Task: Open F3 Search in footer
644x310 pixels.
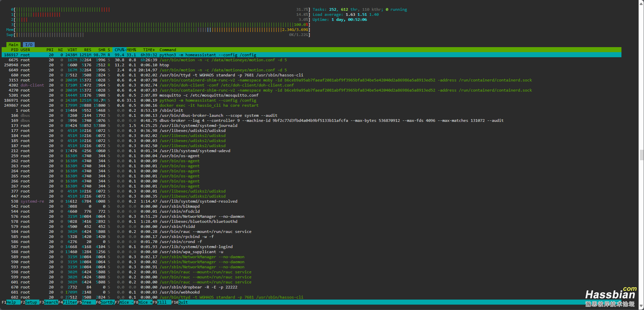Action: pos(49,302)
